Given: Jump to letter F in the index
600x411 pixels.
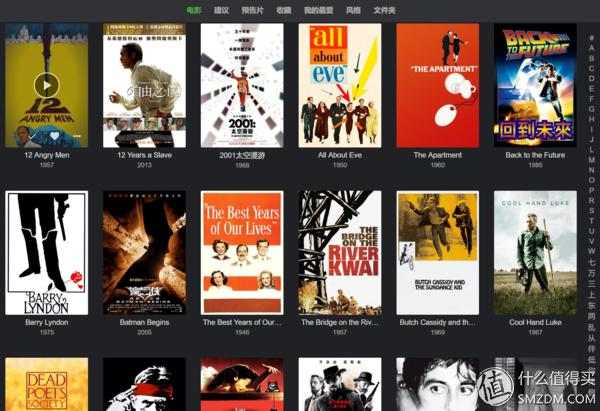Looking at the screenshot, I should (x=592, y=99).
